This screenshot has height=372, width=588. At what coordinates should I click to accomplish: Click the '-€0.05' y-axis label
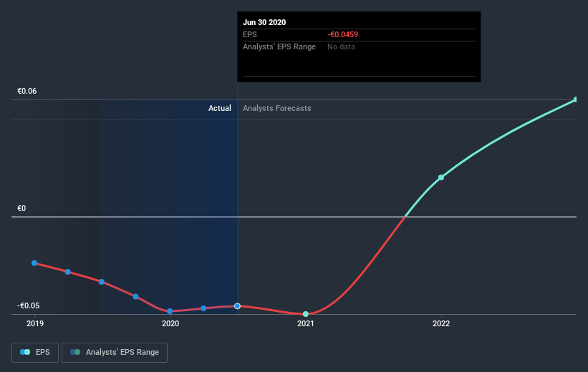coord(28,305)
